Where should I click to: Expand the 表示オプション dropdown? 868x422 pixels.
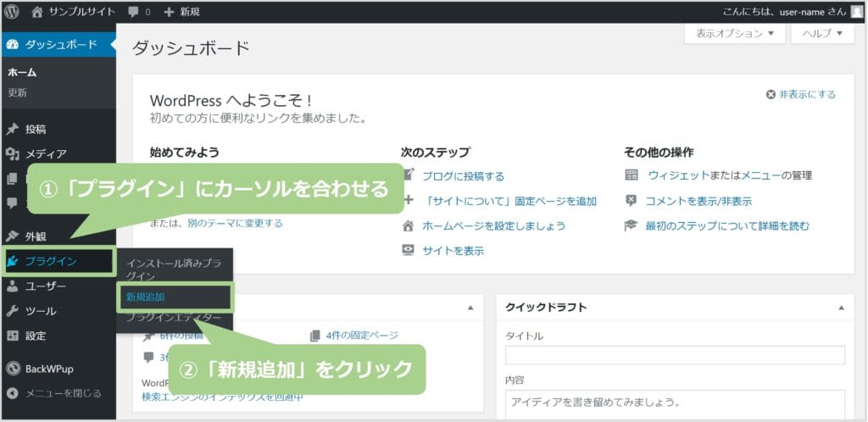tap(735, 33)
